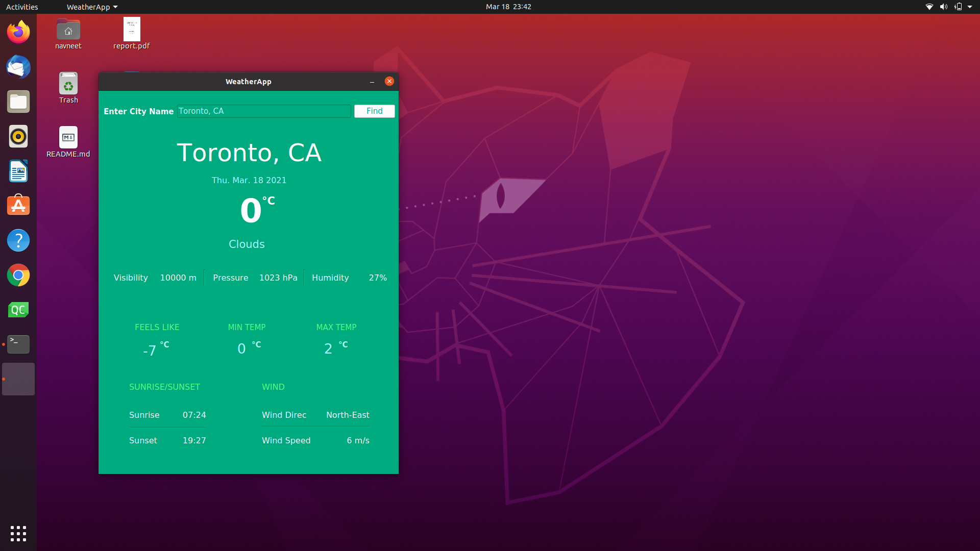Click the SUNRISE/SUNSET section heading

(x=164, y=387)
